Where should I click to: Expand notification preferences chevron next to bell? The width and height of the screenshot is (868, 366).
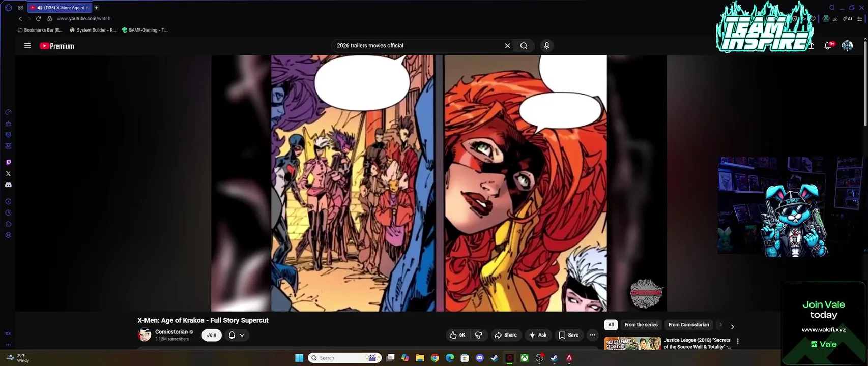(242, 335)
